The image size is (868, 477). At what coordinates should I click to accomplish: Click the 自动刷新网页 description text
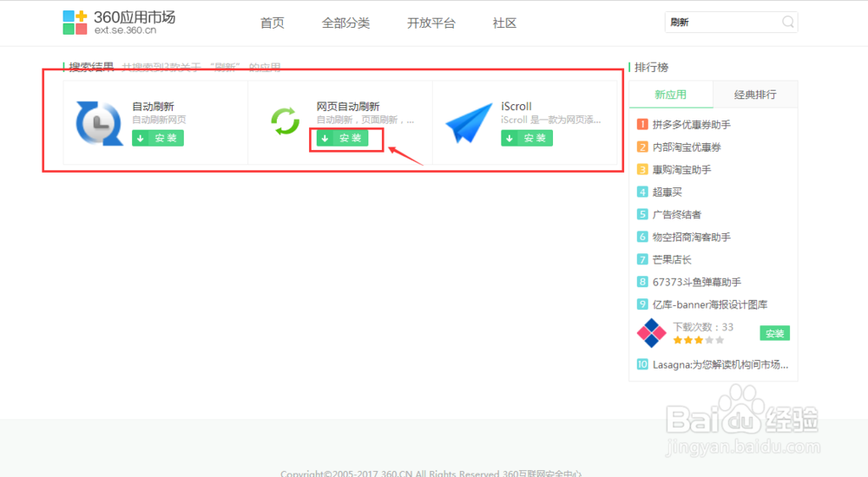pos(159,120)
